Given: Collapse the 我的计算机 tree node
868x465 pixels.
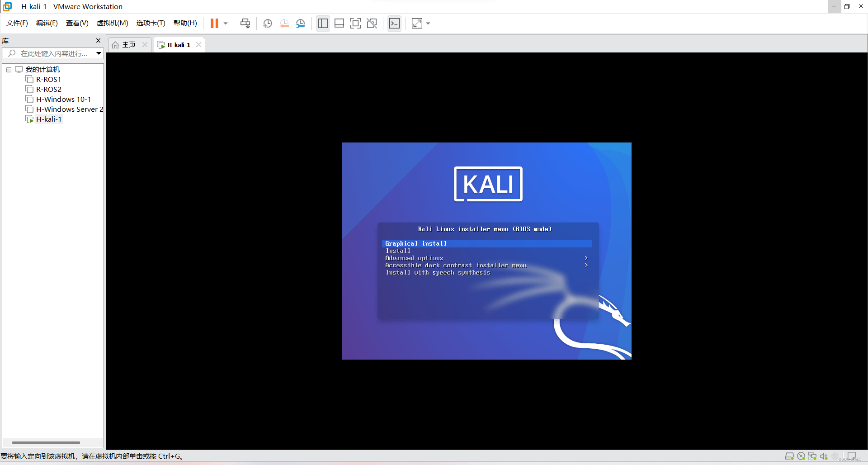Looking at the screenshot, I should click(x=9, y=70).
